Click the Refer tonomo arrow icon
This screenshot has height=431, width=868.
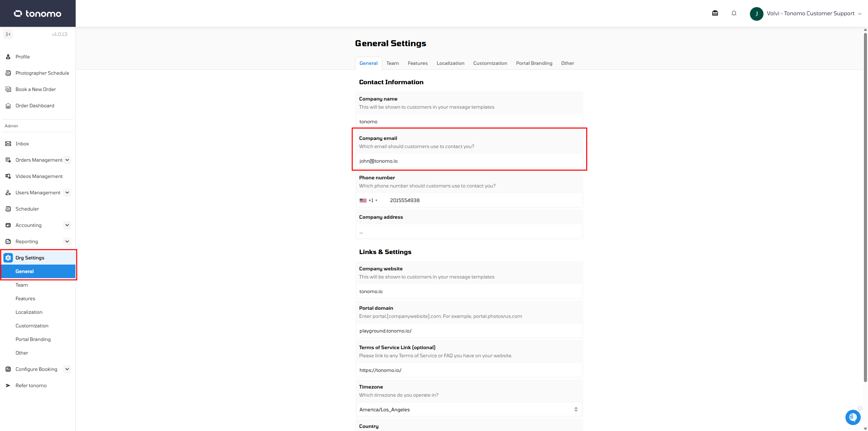[8, 385]
